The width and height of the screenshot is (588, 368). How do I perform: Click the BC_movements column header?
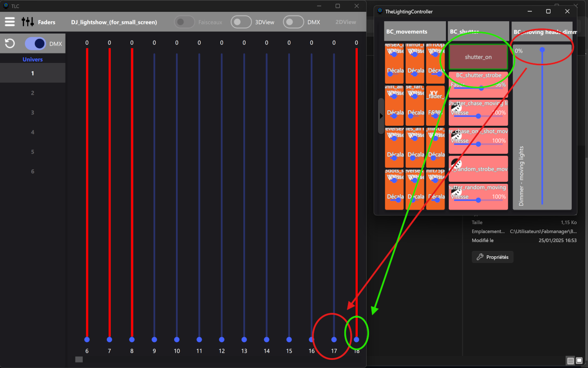(415, 32)
